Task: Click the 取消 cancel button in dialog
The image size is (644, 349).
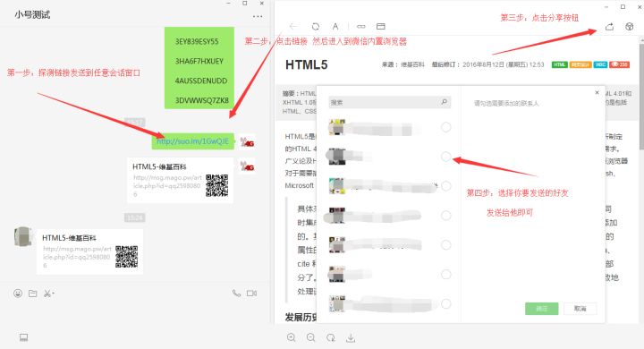Action: coord(580,309)
